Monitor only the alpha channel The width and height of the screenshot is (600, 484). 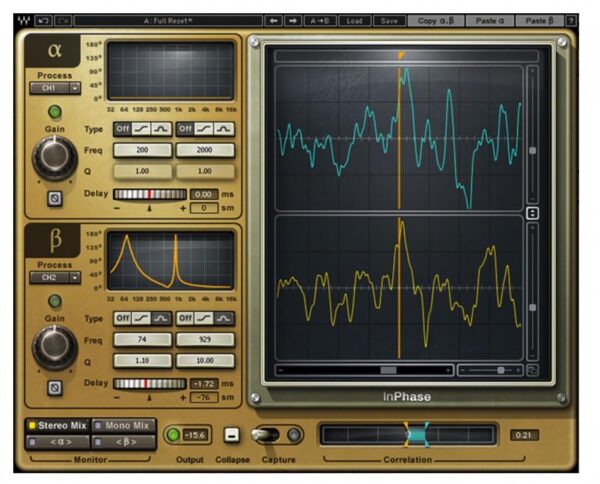click(58, 442)
